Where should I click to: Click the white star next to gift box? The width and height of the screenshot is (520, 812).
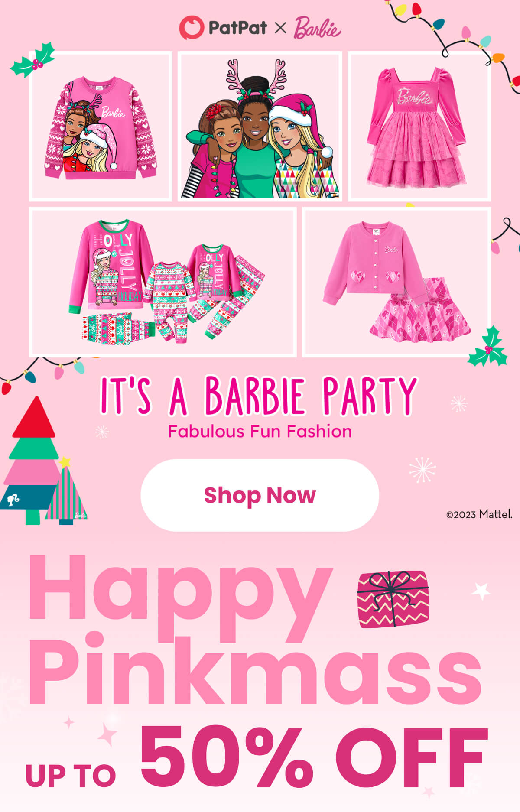[481, 591]
